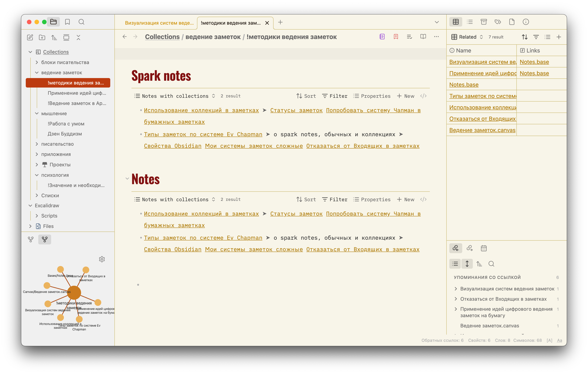Click the new folder icon
Viewport: 588px width, 374px height.
pos(42,37)
